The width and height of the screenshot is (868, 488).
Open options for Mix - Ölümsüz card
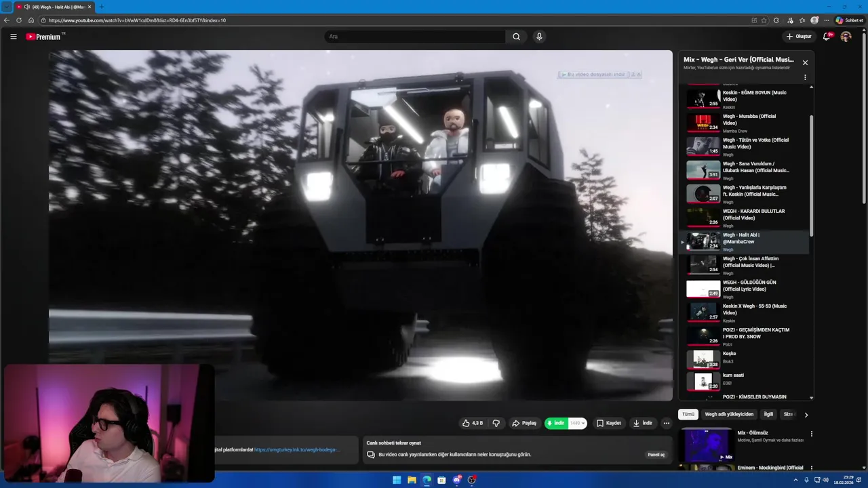(811, 434)
